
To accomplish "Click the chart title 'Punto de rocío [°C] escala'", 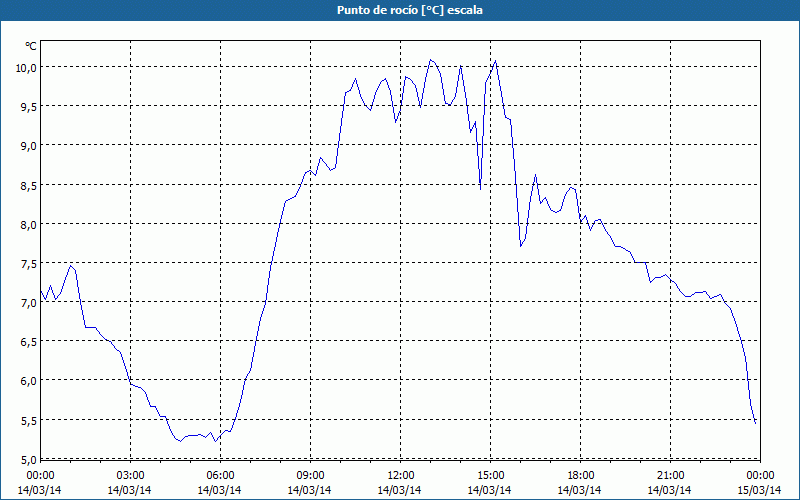I will click(x=410, y=10).
